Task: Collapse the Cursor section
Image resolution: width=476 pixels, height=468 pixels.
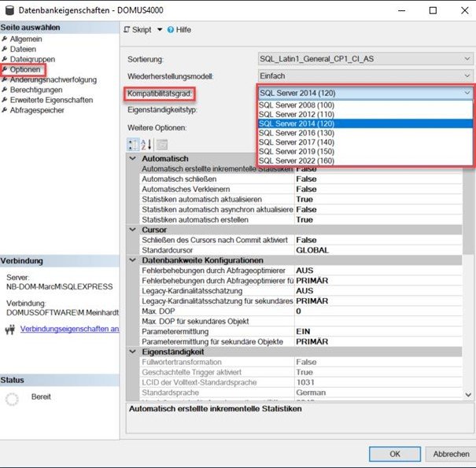Action: 133,230
